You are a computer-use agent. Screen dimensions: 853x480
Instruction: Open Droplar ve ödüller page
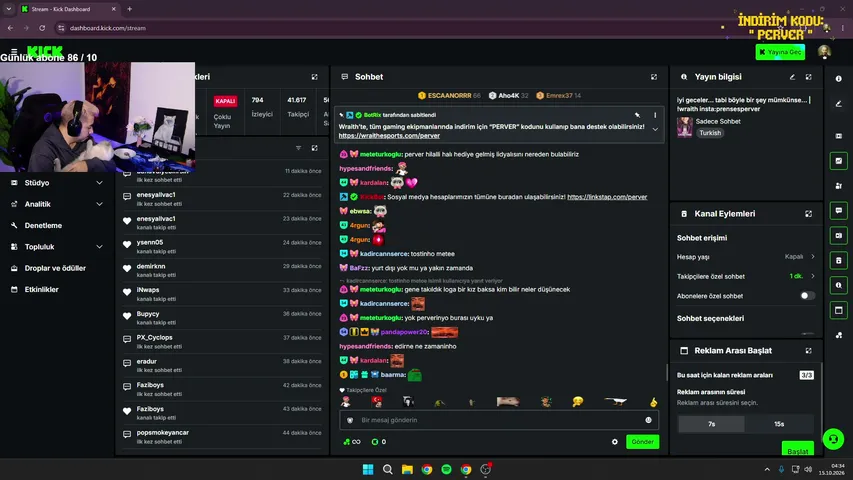(x=57, y=268)
